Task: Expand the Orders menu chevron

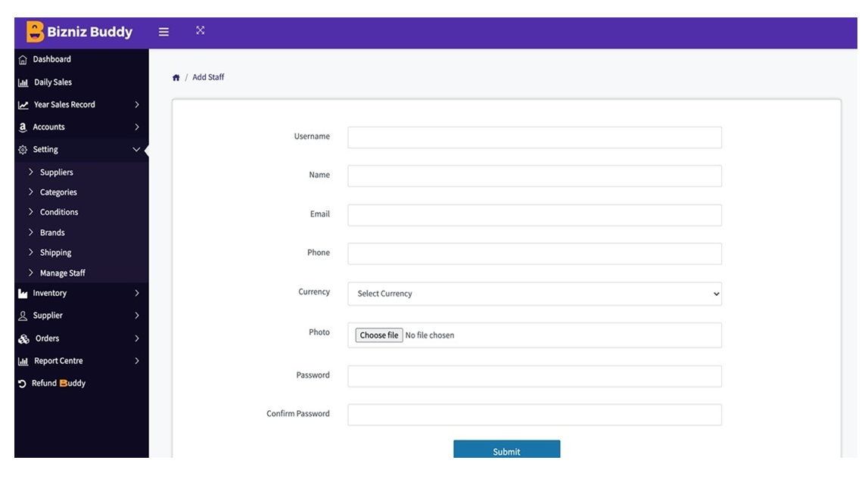Action: (137, 338)
